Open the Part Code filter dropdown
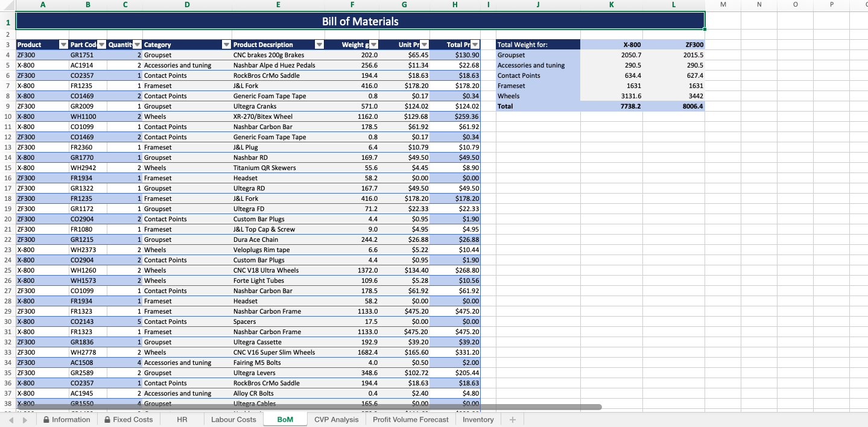The width and height of the screenshot is (868, 427). 101,44
